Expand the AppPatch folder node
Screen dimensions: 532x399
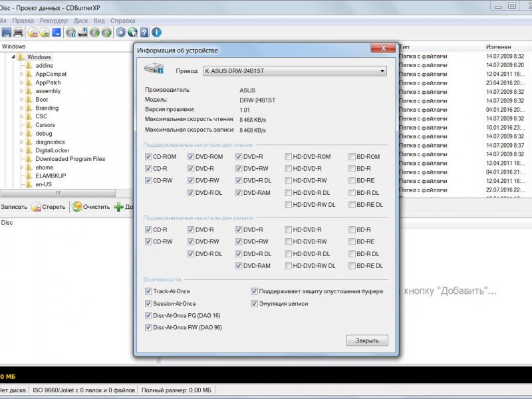point(21,82)
